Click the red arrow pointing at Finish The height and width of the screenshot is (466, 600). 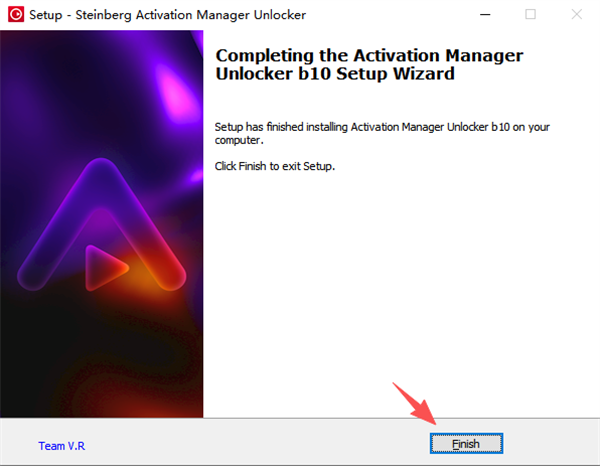pos(415,403)
